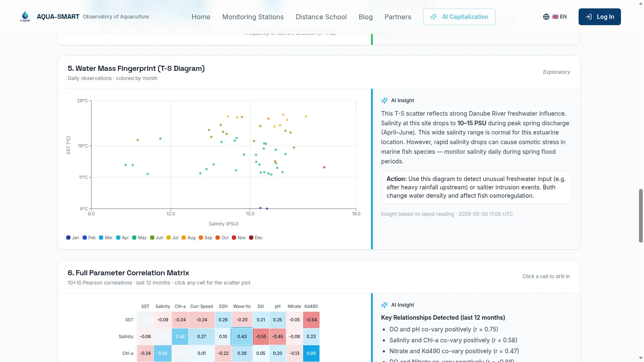Click the page's vertical scrollbar thumb
This screenshot has height=362, width=644.
(x=641, y=215)
